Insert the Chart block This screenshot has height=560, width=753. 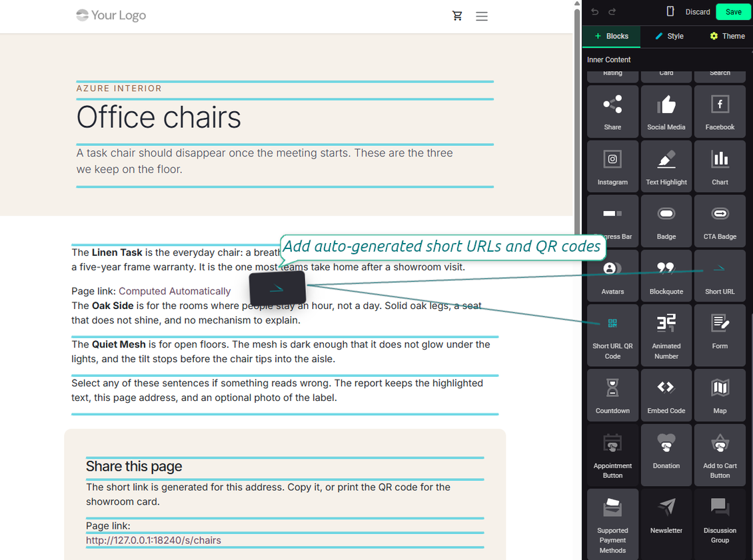[x=720, y=166]
